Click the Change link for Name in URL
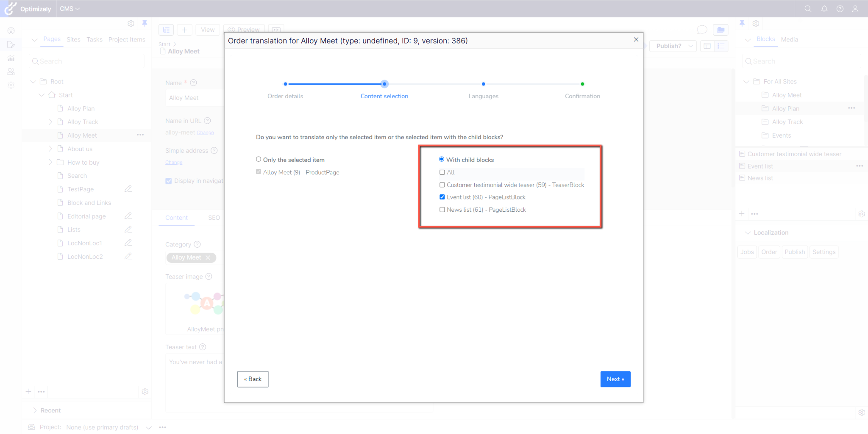 tap(205, 133)
